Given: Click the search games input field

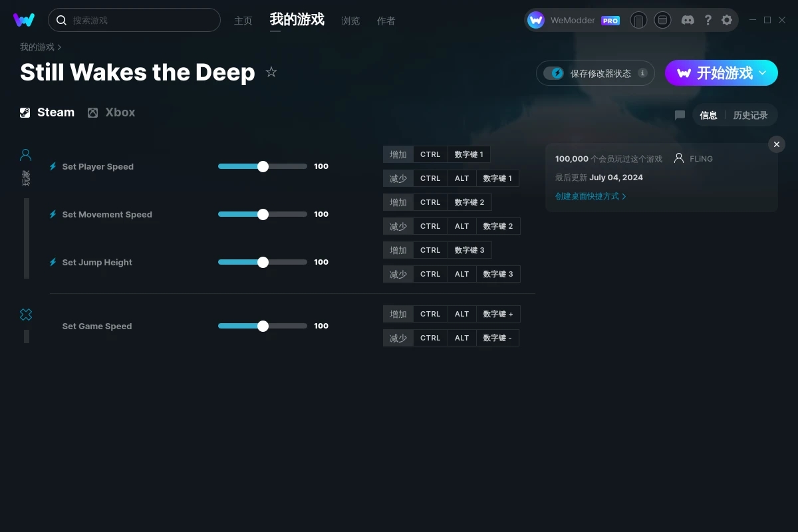Looking at the screenshot, I should pos(134,20).
